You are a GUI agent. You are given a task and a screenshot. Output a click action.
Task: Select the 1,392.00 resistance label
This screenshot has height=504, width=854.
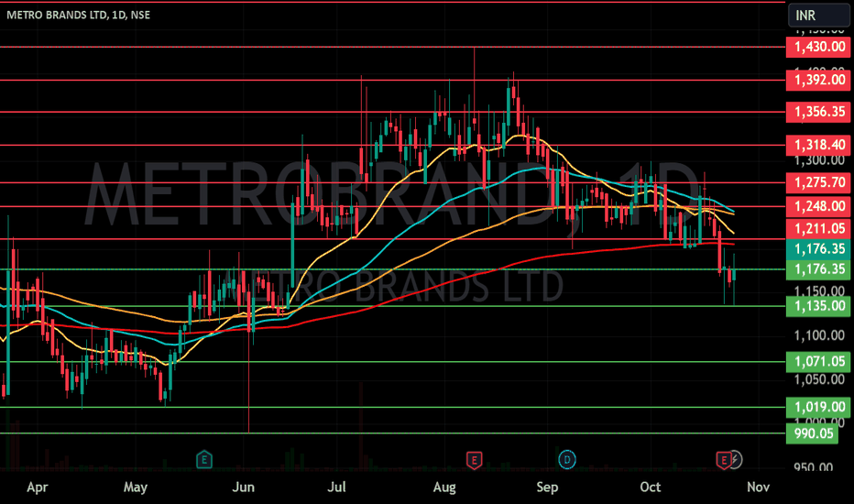tap(818, 80)
